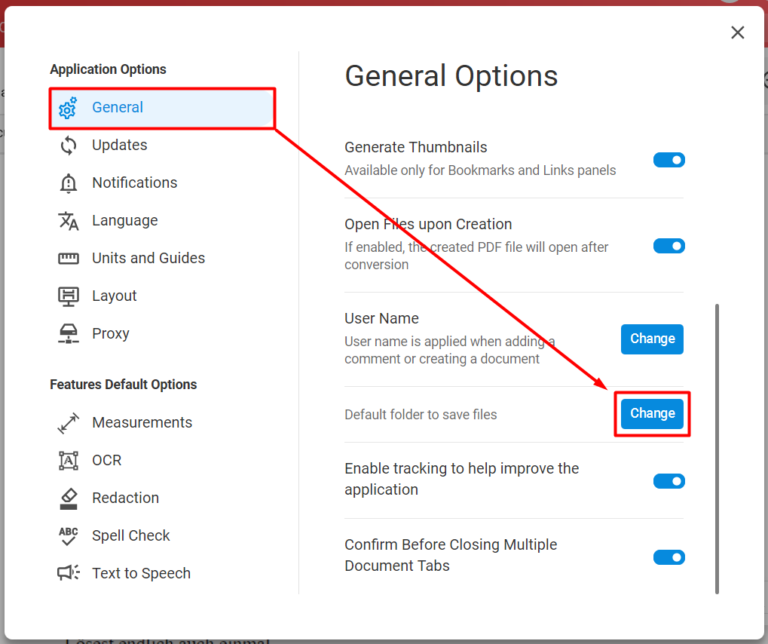Close the options dialog
768x644 pixels.
pyautogui.click(x=738, y=33)
